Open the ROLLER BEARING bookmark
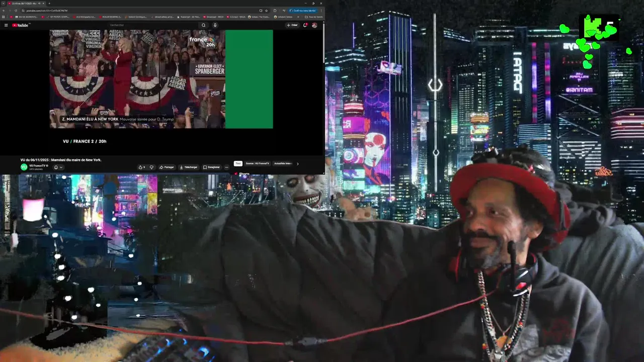644x362 pixels. [x=110, y=17]
